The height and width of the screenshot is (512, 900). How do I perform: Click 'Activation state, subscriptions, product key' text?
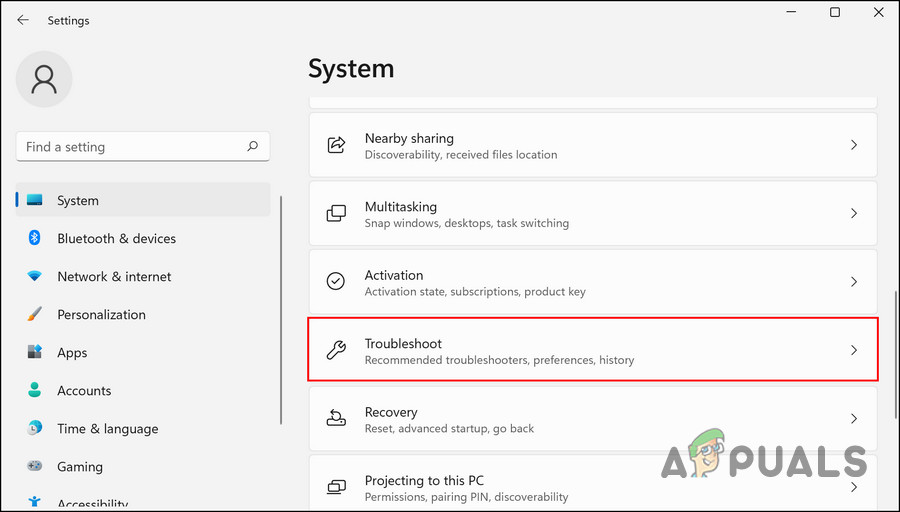[475, 292]
